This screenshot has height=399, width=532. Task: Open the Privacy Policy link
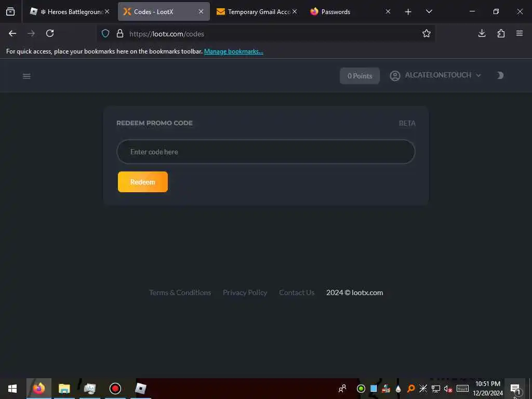245,292
